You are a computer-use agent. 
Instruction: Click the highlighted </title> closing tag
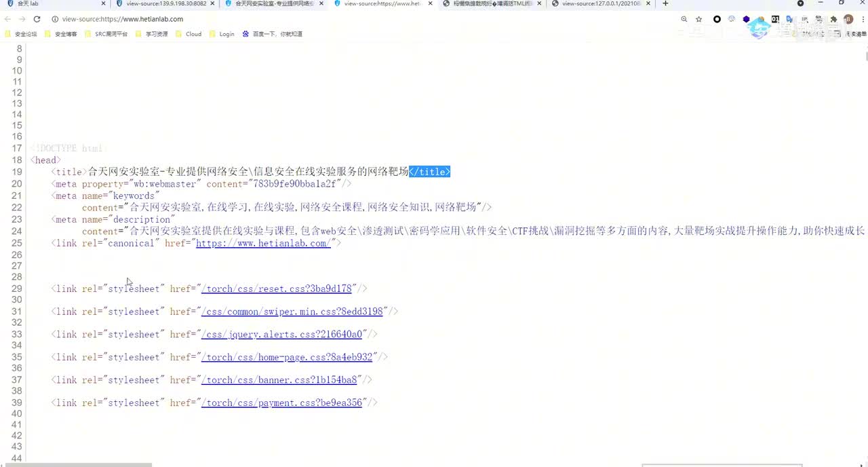pos(430,172)
